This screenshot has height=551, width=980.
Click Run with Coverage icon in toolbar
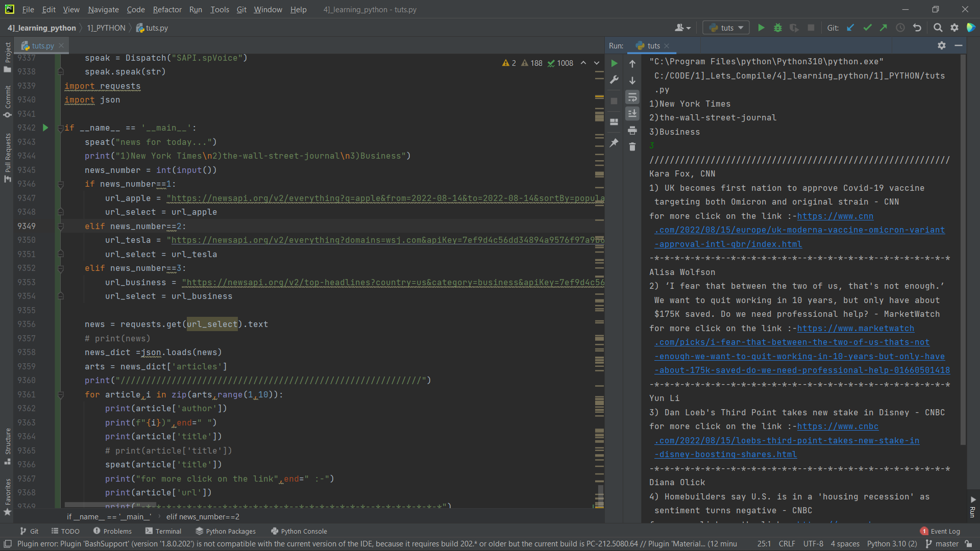pos(794,28)
